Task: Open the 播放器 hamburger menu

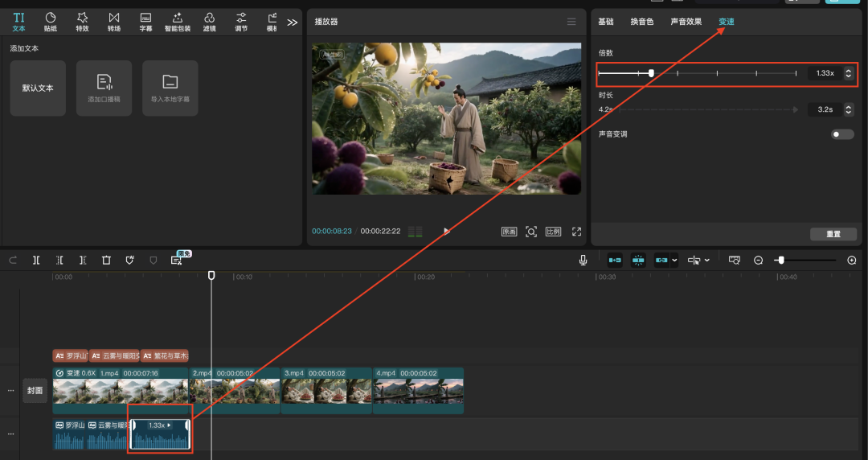Action: tap(571, 22)
